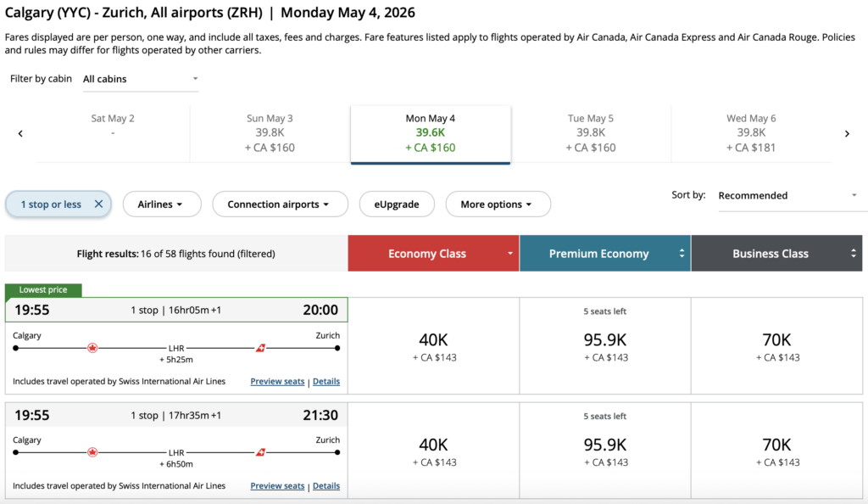Screen dimensions: 868x504
Task: Remove the '1 stop or less' filter
Action: click(x=98, y=204)
